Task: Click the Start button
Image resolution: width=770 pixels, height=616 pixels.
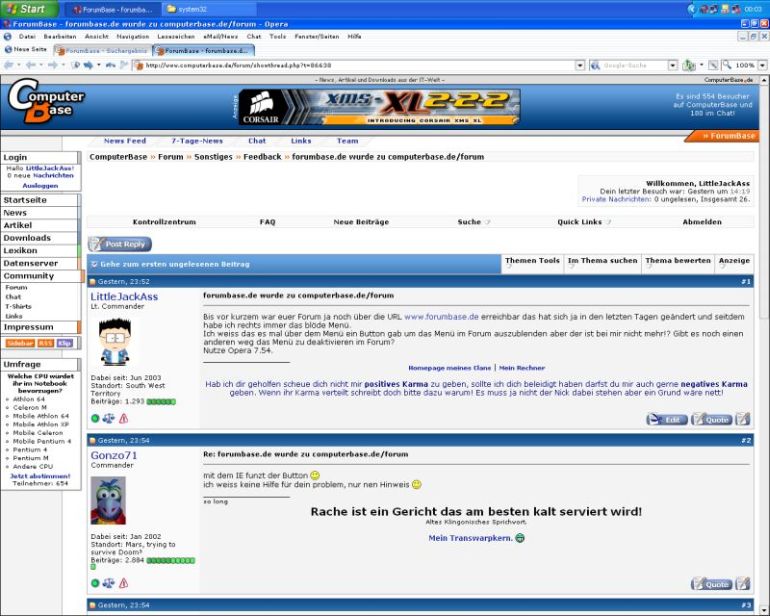Action: click(x=28, y=9)
